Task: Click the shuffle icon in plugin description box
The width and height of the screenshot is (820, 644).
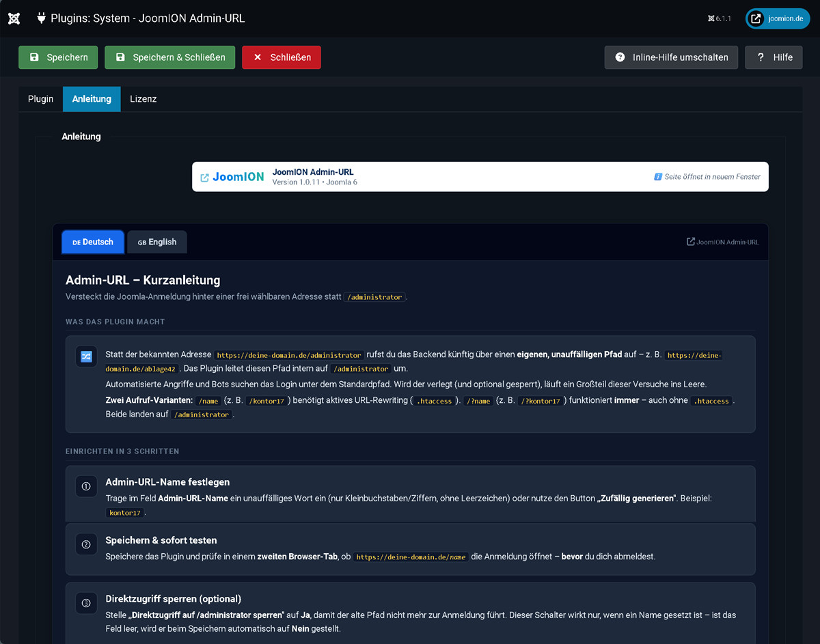Action: click(86, 356)
